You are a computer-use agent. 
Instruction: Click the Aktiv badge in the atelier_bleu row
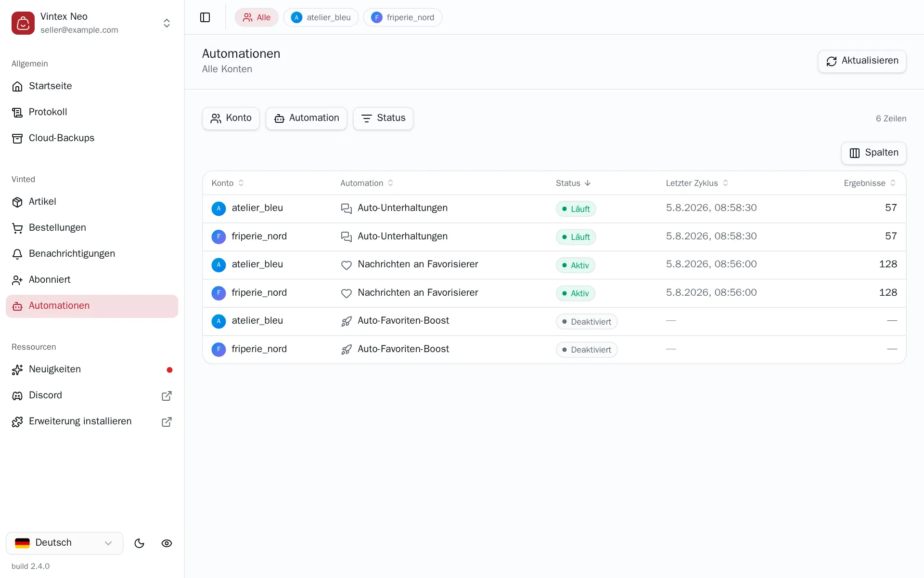575,265
